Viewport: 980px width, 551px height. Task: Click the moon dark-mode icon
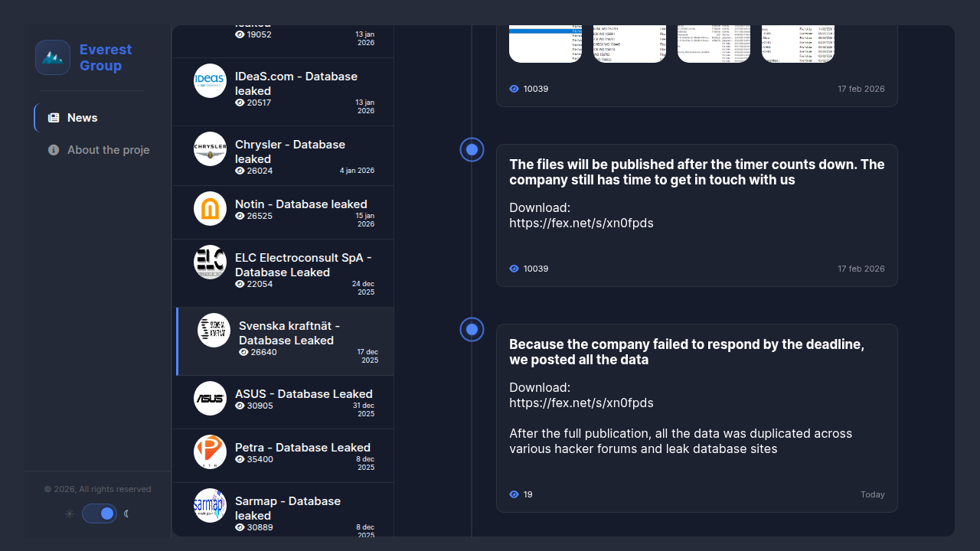point(127,514)
